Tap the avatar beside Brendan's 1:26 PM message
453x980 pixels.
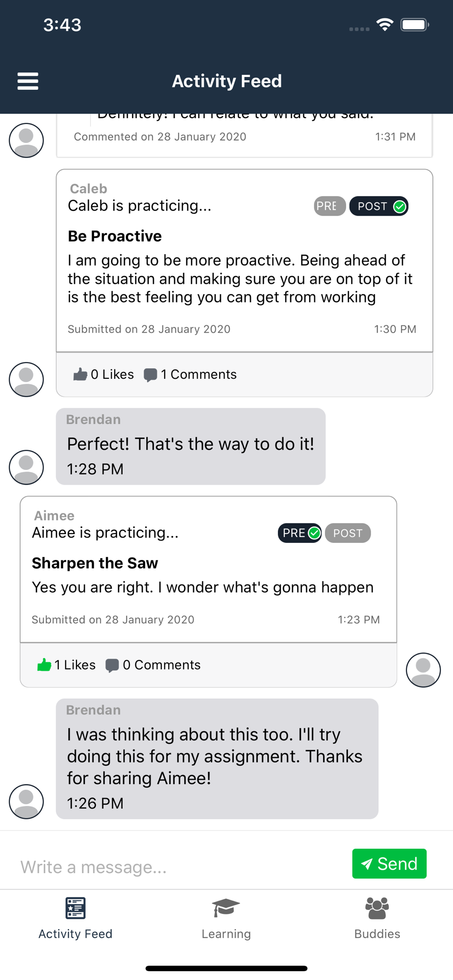point(26,802)
